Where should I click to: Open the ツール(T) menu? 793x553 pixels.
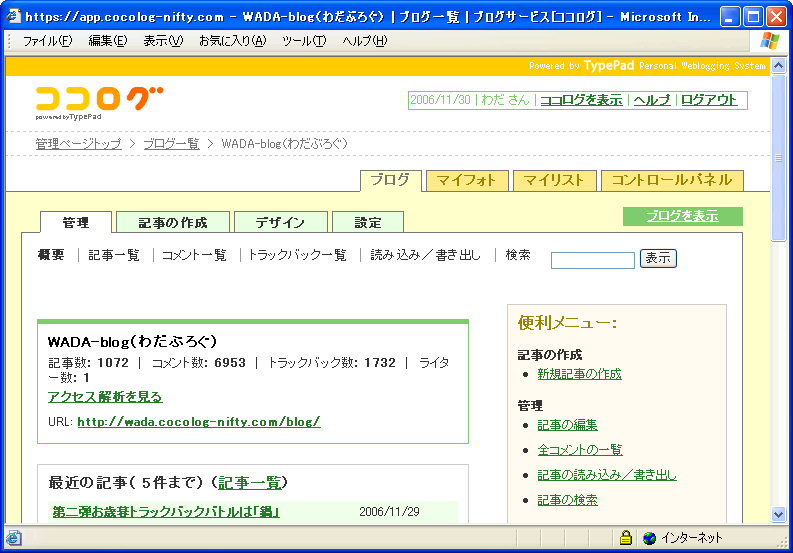304,41
